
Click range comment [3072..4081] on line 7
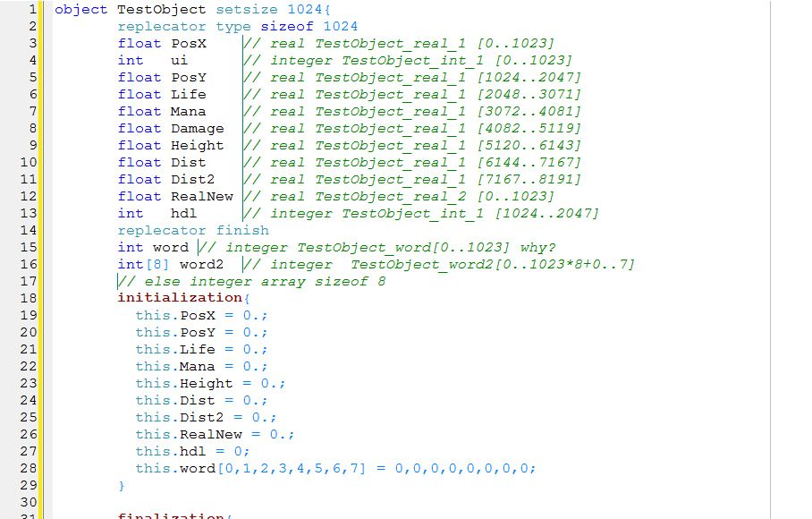[x=529, y=111]
